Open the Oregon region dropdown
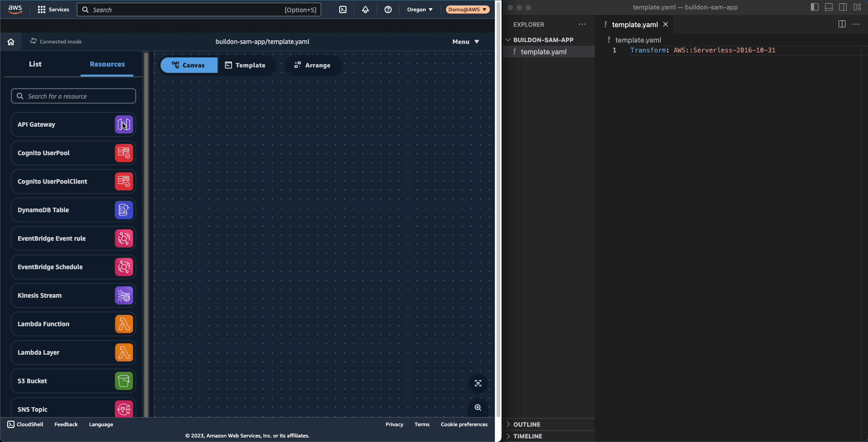 pyautogui.click(x=420, y=10)
